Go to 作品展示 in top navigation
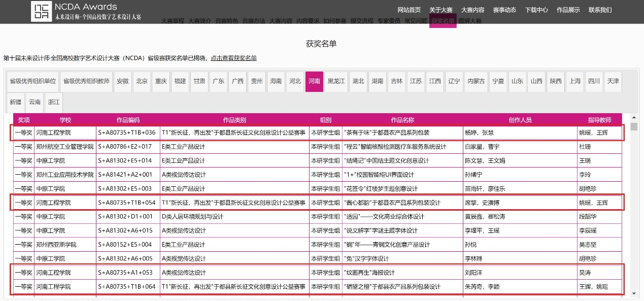Screen dimensions: 644x301 click(568, 10)
